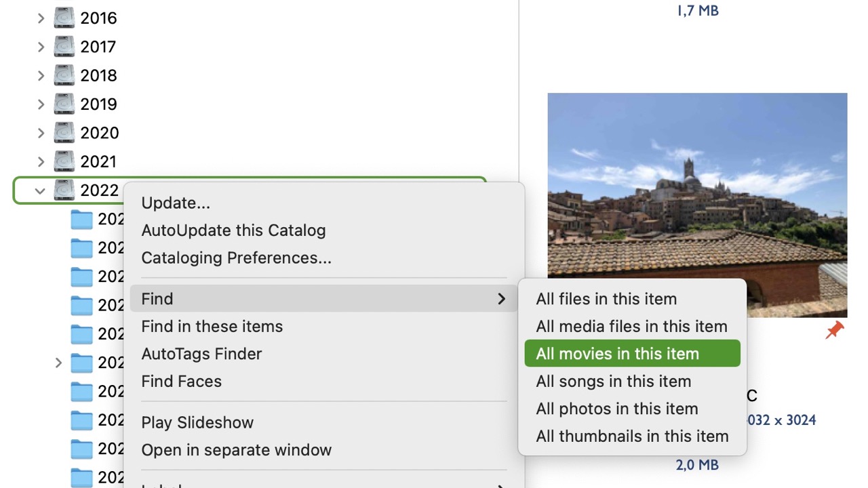Select "All thumbnails in this item"
Image resolution: width=868 pixels, height=488 pixels.
(x=631, y=436)
